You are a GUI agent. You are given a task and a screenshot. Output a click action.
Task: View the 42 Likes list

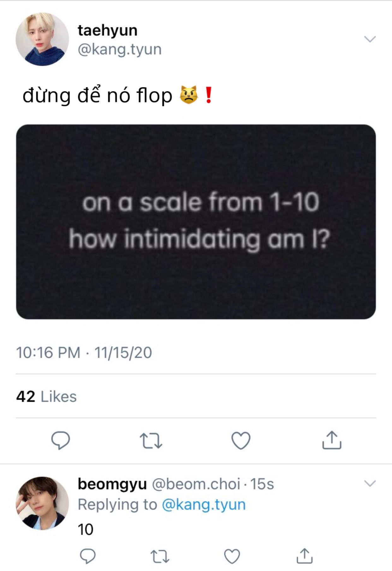coord(46,397)
